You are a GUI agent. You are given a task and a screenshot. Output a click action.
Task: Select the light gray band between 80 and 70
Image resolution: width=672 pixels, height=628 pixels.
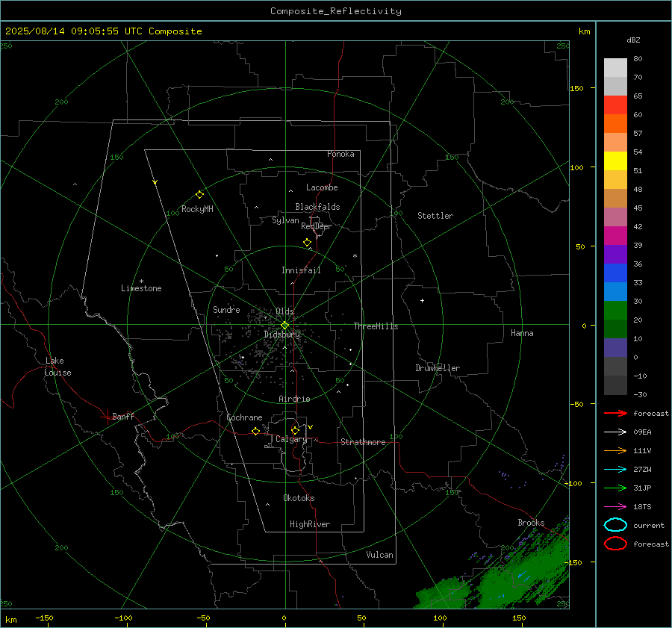click(x=615, y=68)
